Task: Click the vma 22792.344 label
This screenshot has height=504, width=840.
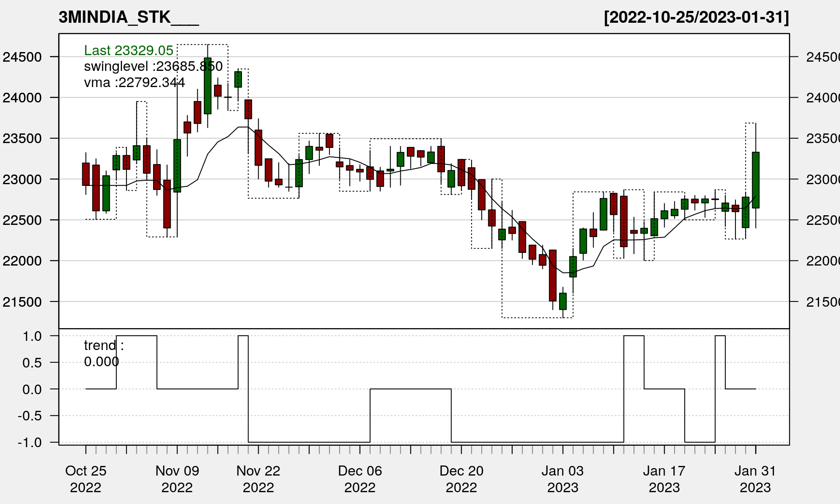Action: 134,82
